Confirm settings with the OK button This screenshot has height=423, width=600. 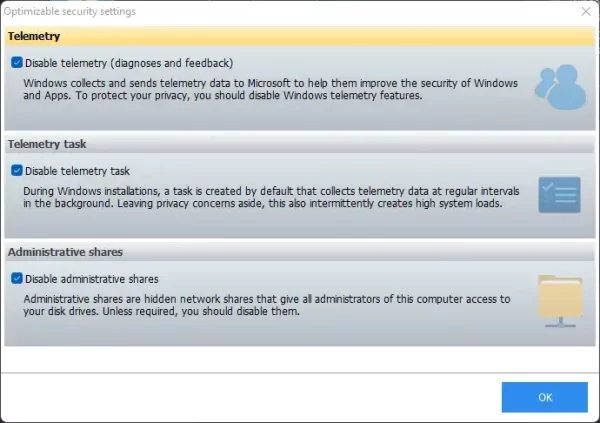coord(545,397)
